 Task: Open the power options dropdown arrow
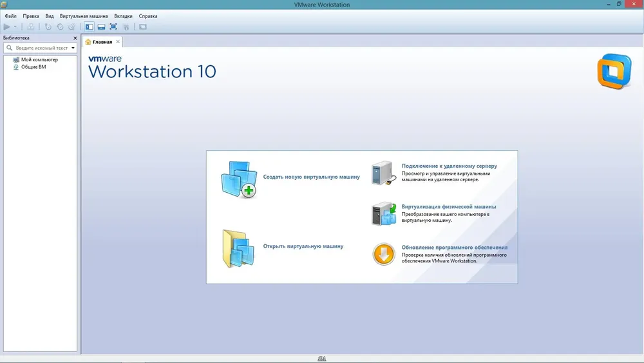[15, 26]
